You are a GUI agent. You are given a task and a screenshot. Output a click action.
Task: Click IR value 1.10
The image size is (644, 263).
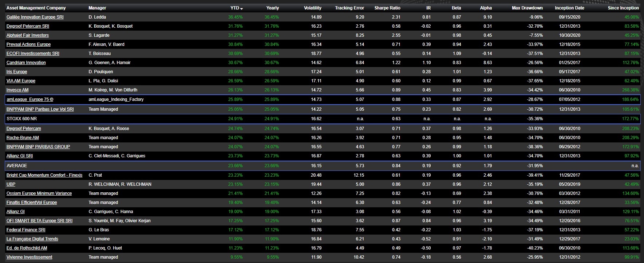[x=426, y=63]
